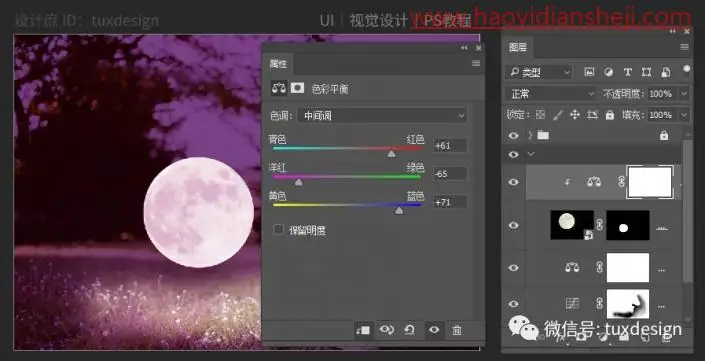
Task: Toggle adjustment layer visibility eye in Properties
Action: [433, 330]
